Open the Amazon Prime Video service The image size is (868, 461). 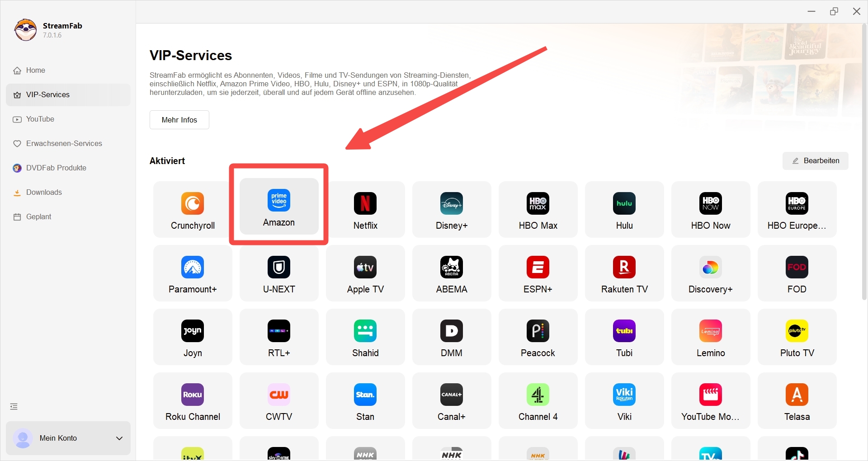coord(279,207)
